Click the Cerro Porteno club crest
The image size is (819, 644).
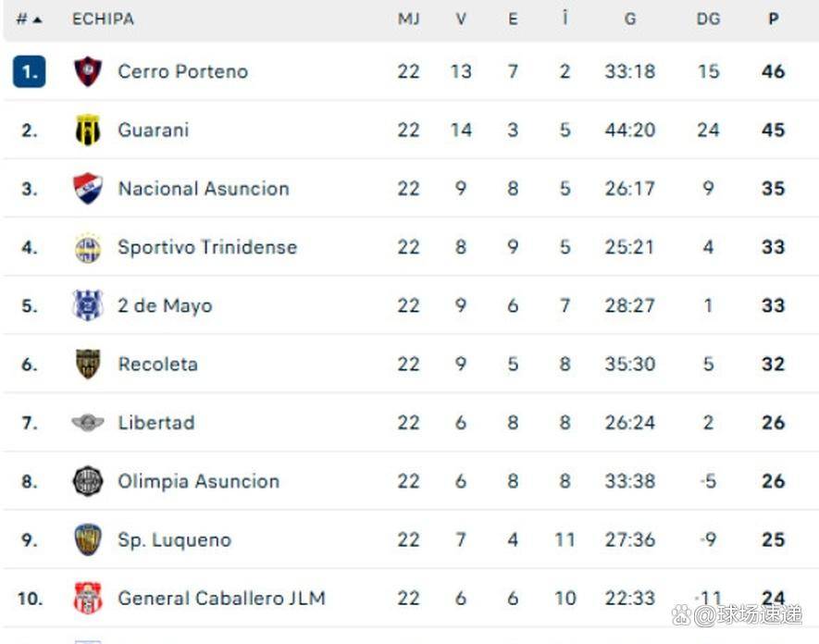88,71
